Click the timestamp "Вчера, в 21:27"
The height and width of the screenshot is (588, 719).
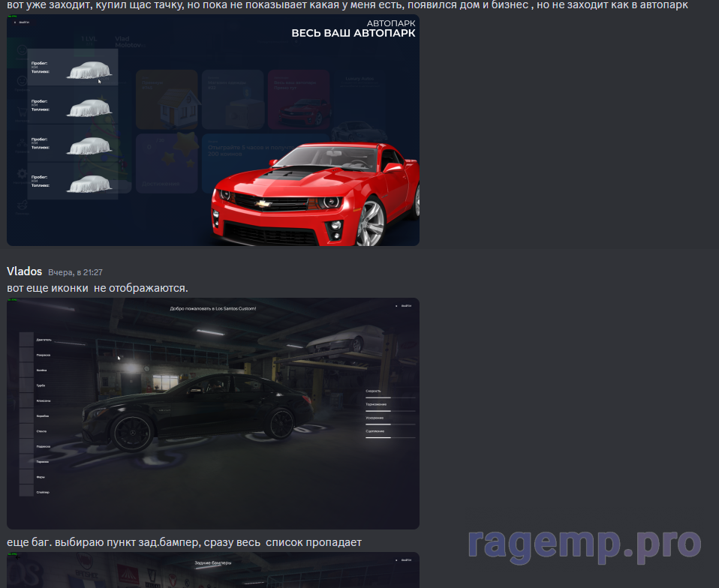coord(75,272)
